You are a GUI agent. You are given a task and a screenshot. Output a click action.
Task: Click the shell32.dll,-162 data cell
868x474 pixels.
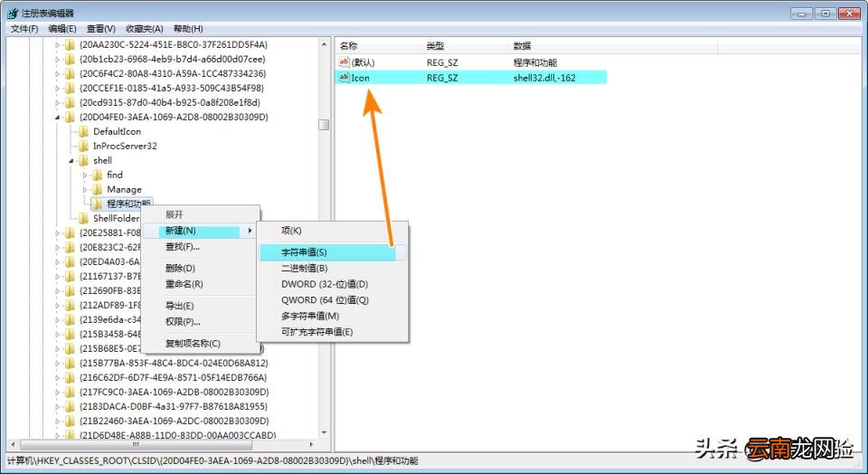(544, 78)
